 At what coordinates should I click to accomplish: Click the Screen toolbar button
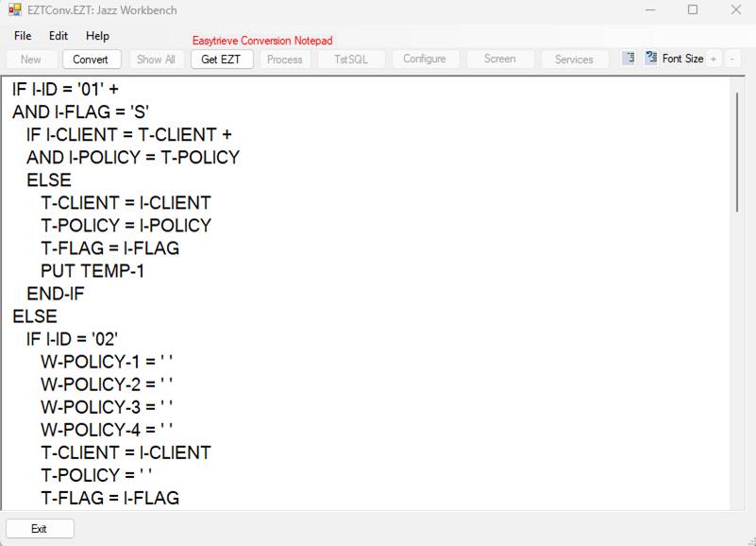click(499, 59)
